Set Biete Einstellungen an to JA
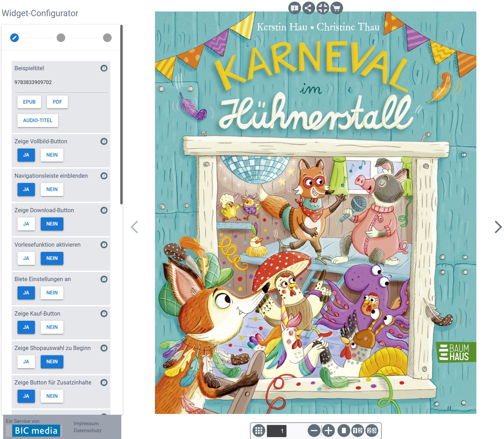 (x=26, y=293)
